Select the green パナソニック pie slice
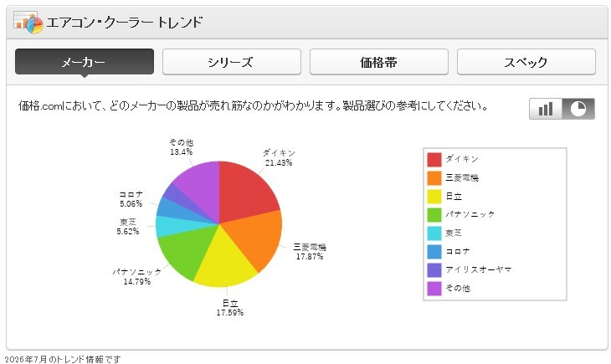The width and height of the screenshot is (611, 364). [185, 249]
